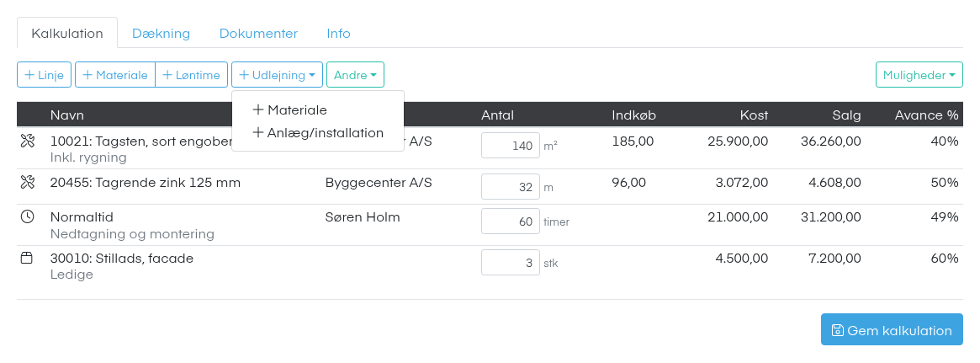The width and height of the screenshot is (980, 363).
Task: Click Søren Holm employee name
Action: tap(363, 217)
